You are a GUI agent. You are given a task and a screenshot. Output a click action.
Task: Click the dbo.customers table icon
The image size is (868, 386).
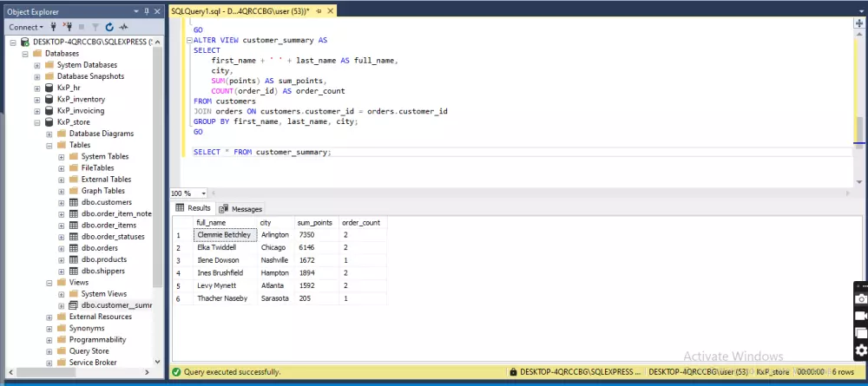point(73,202)
